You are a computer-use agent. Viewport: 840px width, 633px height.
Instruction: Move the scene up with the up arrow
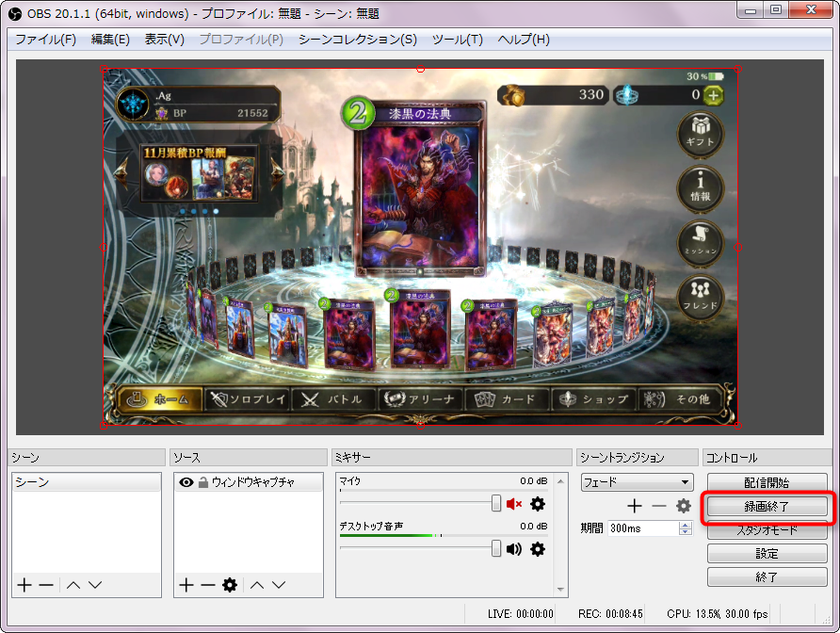[73, 585]
